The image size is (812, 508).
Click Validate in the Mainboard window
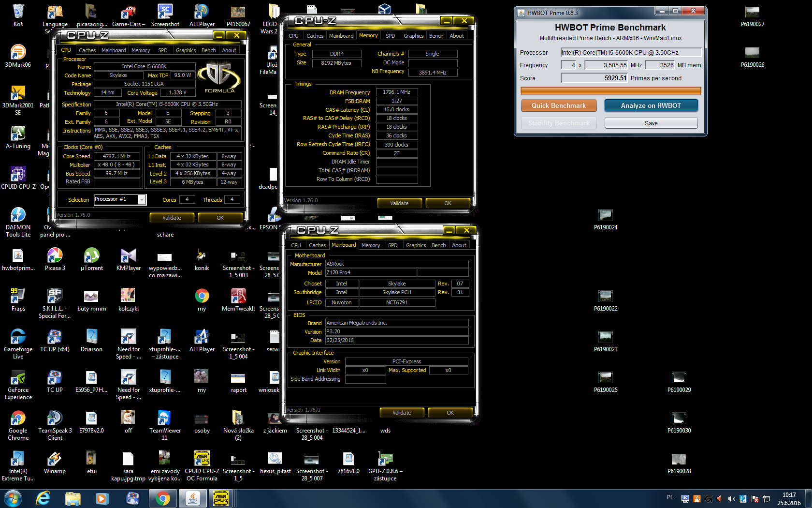[402, 413]
